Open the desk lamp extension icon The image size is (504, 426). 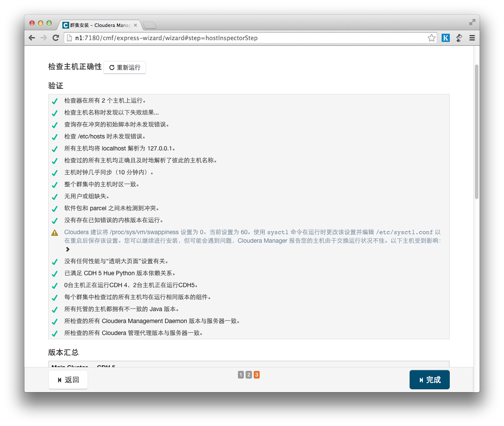tap(459, 38)
